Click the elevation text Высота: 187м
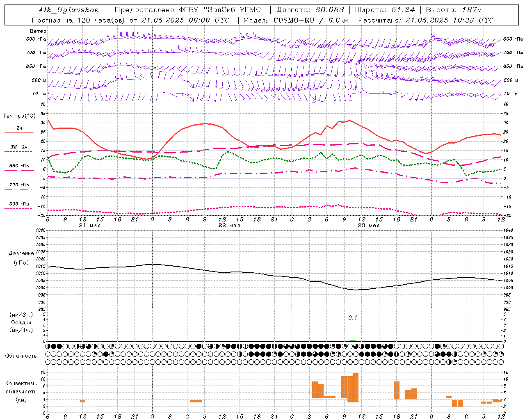The width and height of the screenshot is (525, 420). pyautogui.click(x=453, y=10)
